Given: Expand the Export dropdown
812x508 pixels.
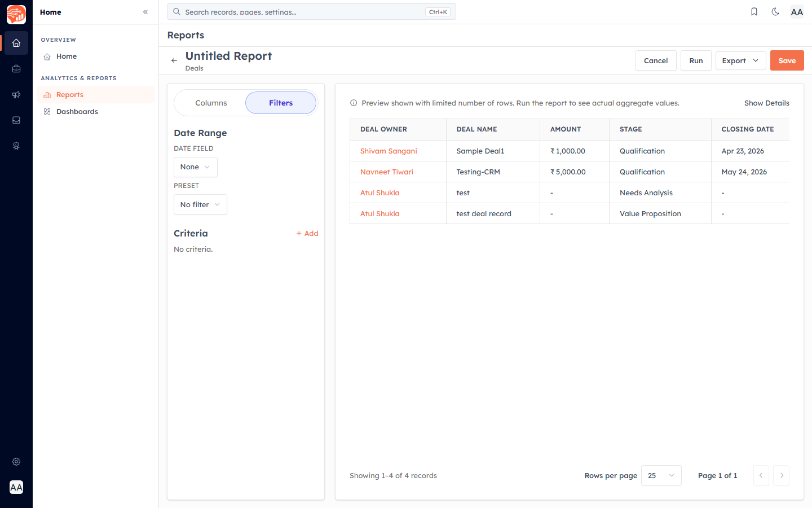Looking at the screenshot, I should (740, 60).
